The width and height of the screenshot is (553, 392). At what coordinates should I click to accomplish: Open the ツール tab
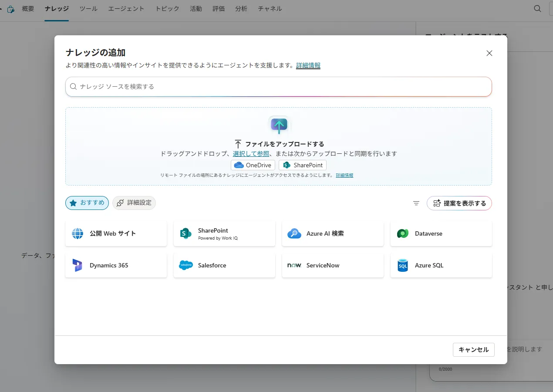point(88,9)
